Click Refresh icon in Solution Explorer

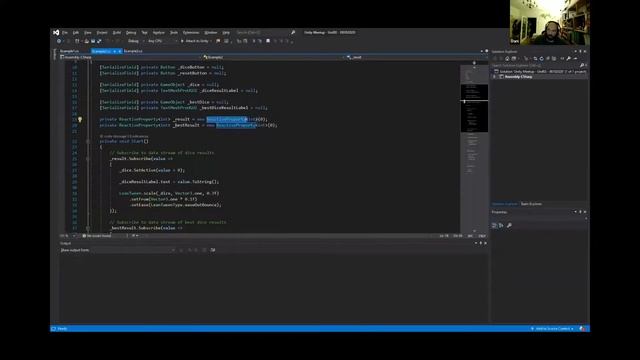pyautogui.click(x=542, y=59)
